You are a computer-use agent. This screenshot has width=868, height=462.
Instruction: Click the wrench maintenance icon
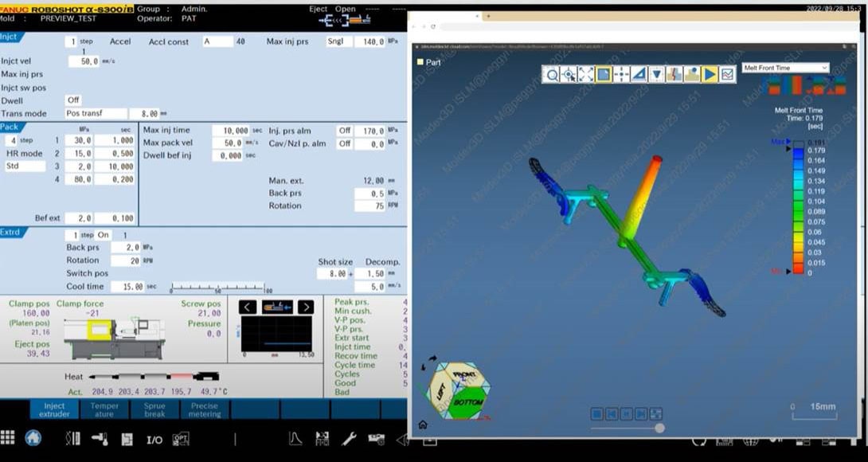[349, 438]
